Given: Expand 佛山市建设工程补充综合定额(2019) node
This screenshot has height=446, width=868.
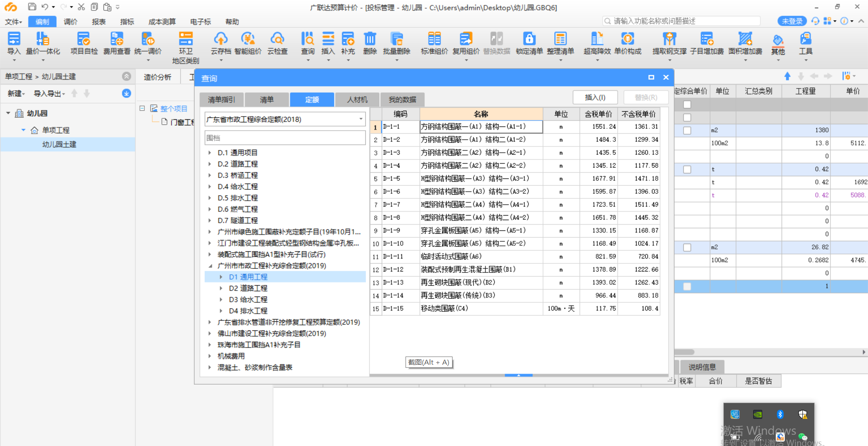Looking at the screenshot, I should tap(210, 333).
